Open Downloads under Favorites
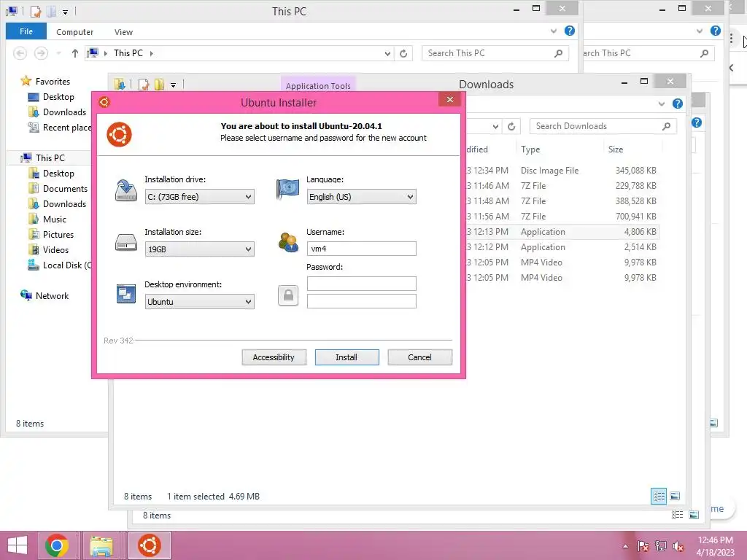This screenshot has width=747, height=560. tap(64, 112)
